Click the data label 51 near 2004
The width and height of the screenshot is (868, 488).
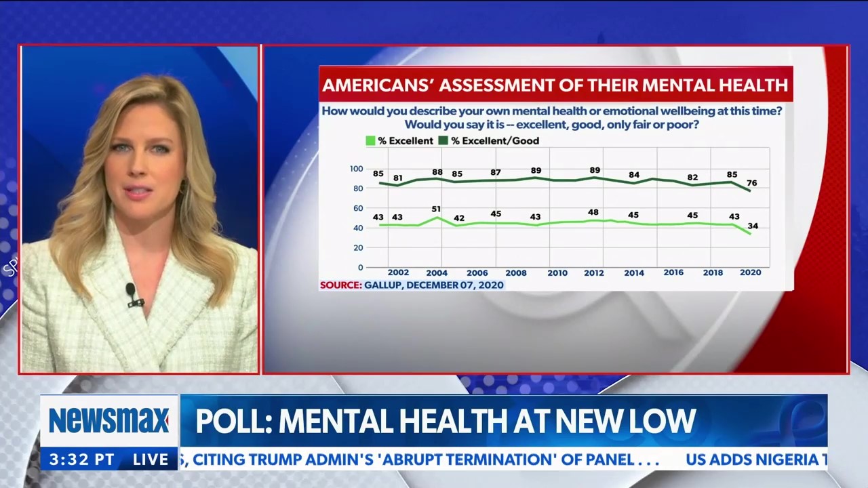[x=437, y=209]
